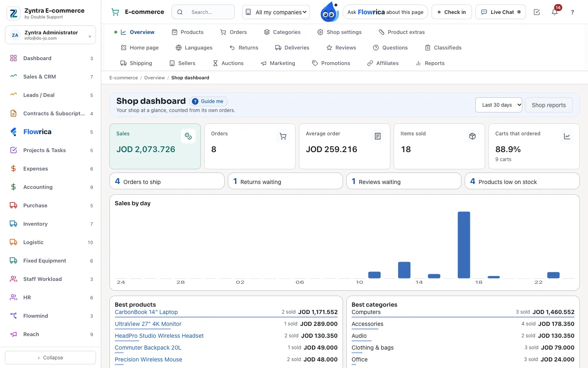Open Expenses module in sidebar
Screen dimensions: 588x368
pyautogui.click(x=51, y=169)
